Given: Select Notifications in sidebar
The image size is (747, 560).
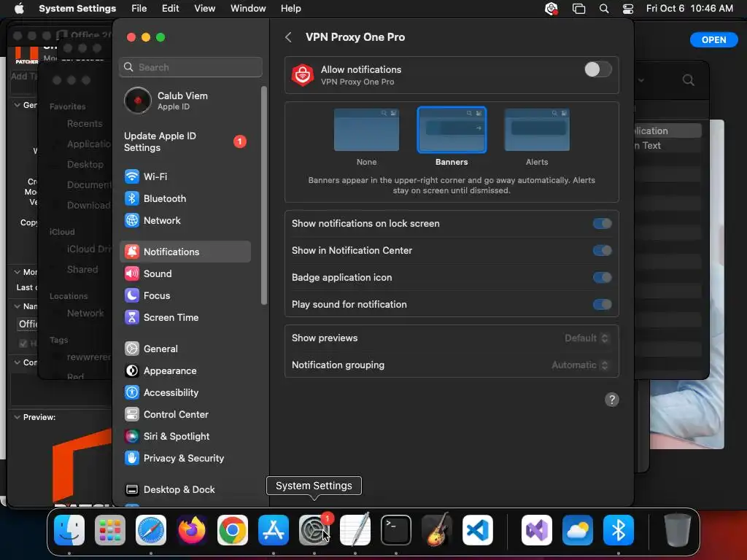Looking at the screenshot, I should click(x=185, y=252).
